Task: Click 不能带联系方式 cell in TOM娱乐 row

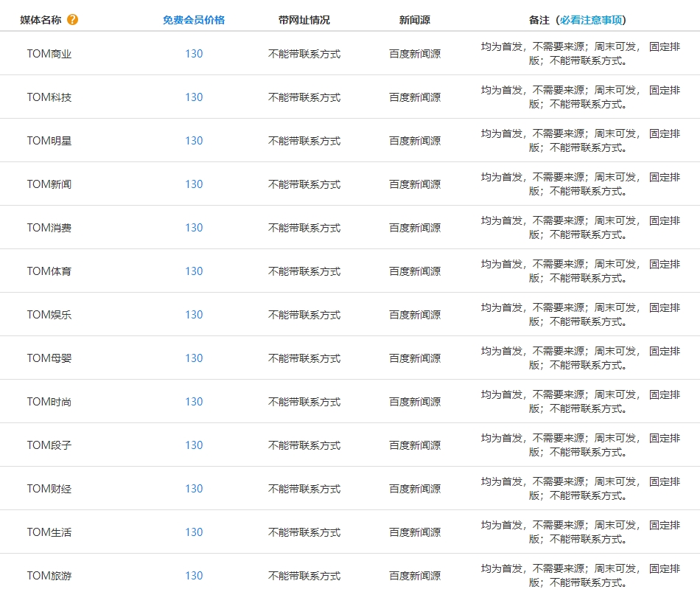Action: click(304, 315)
